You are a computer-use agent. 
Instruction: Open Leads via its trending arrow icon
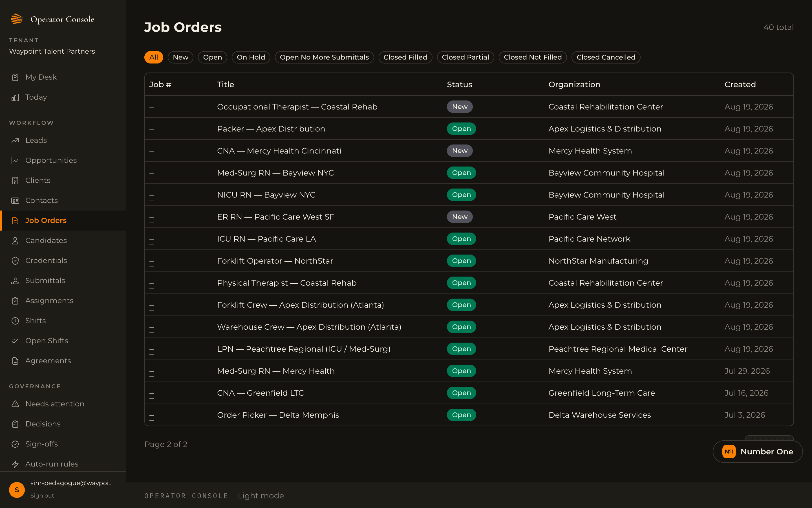15,141
